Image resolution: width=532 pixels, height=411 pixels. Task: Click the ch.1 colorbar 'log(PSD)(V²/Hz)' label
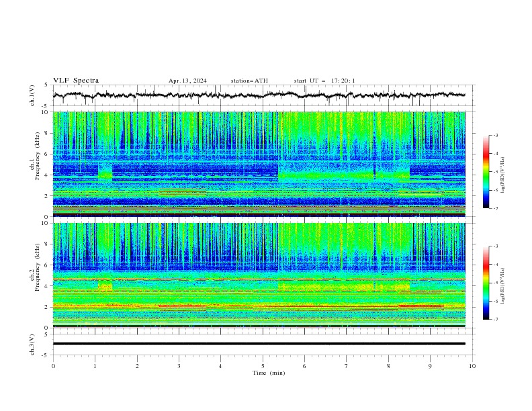click(502, 175)
